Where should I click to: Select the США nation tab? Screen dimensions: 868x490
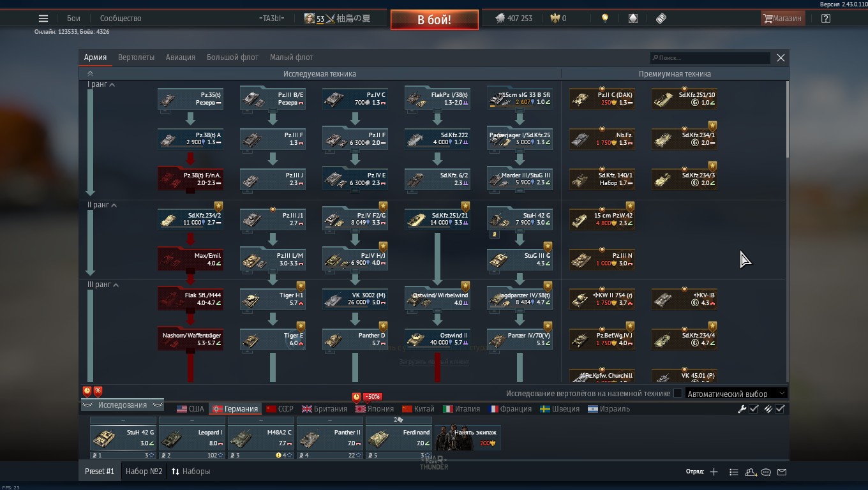click(190, 409)
